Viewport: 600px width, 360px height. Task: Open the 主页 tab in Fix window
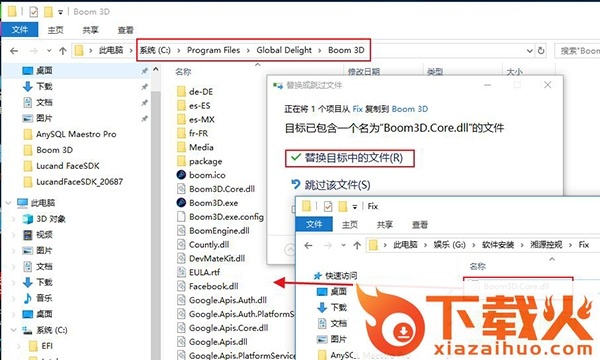(350, 225)
